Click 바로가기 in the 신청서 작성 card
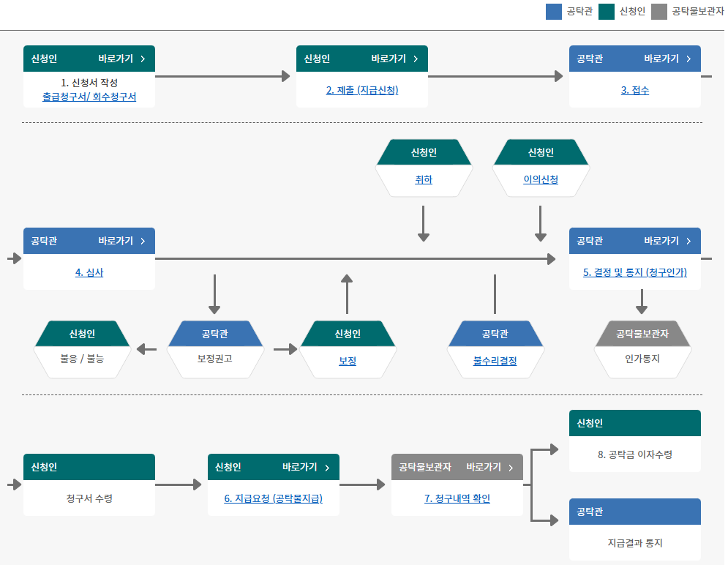This screenshot has height=565, width=728. tap(121, 59)
